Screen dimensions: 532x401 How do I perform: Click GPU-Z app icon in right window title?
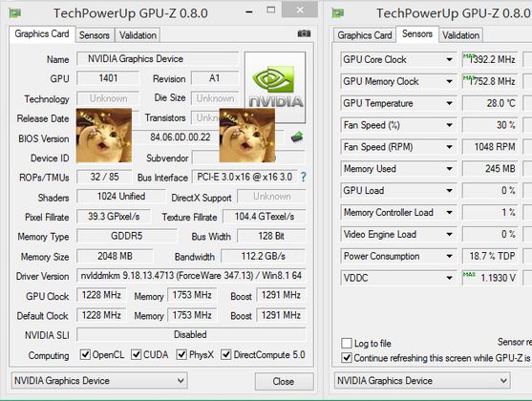pyautogui.click(x=337, y=13)
